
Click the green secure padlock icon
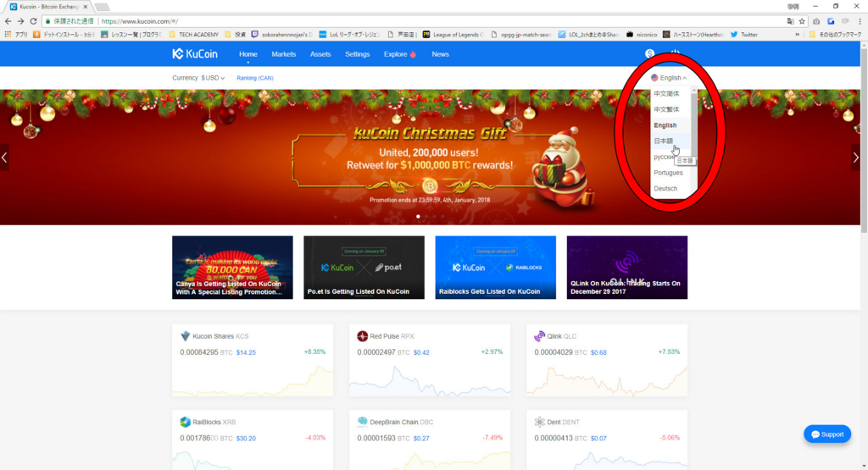[x=48, y=21]
